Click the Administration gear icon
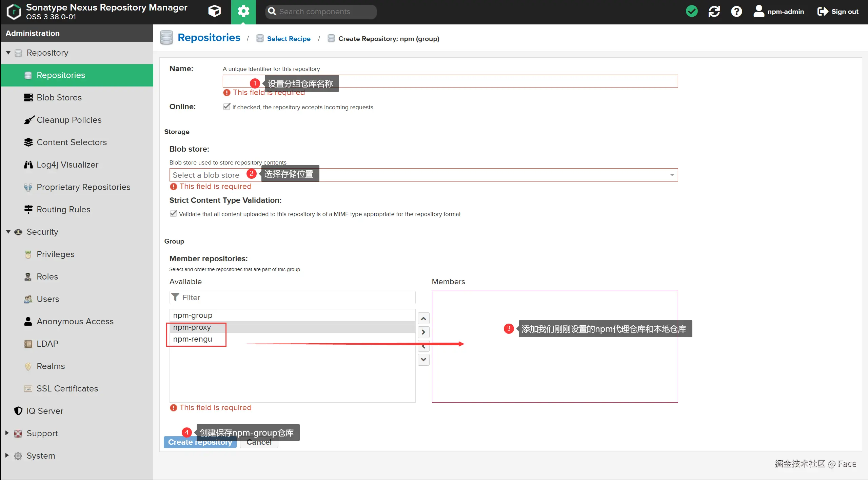Image resolution: width=868 pixels, height=480 pixels. 243,12
